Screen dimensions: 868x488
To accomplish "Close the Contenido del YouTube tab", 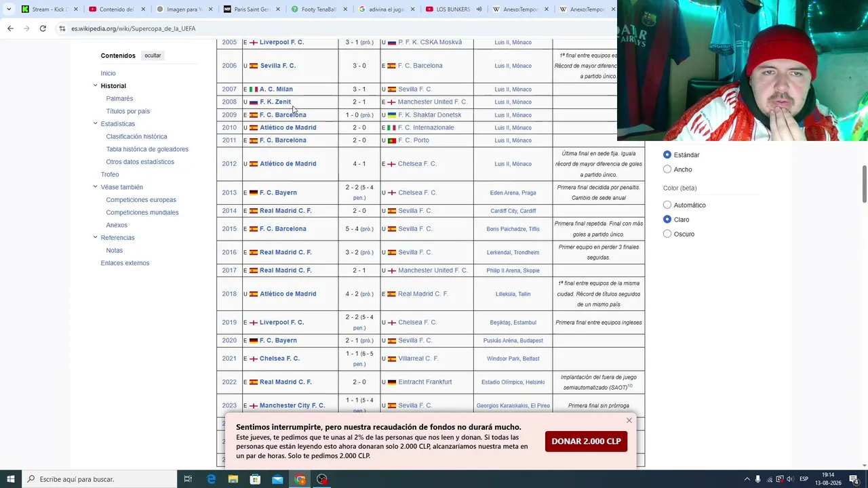I will click(143, 9).
